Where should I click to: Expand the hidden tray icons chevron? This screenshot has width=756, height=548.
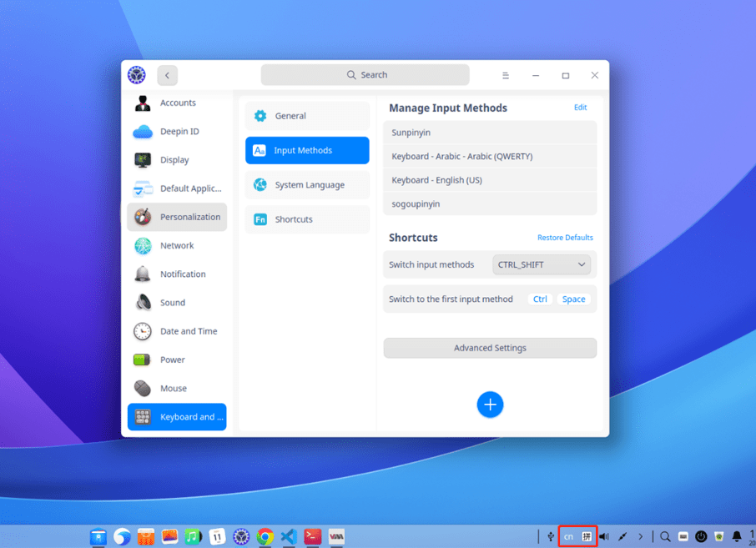click(x=639, y=536)
